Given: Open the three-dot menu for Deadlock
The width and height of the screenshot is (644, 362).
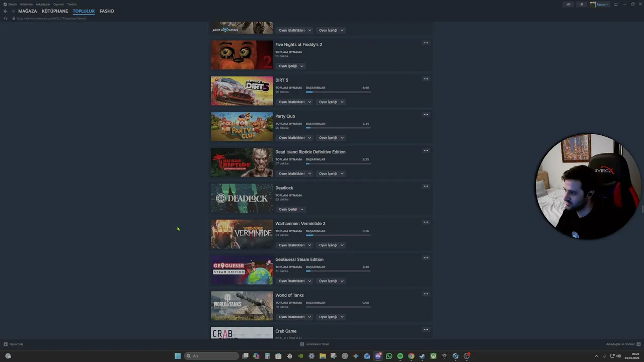Looking at the screenshot, I should 426,187.
